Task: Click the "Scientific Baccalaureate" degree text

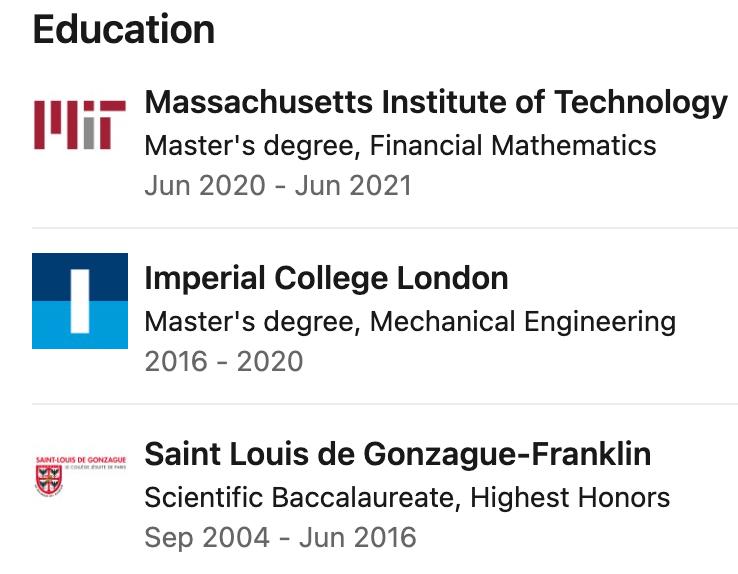Action: point(302,497)
